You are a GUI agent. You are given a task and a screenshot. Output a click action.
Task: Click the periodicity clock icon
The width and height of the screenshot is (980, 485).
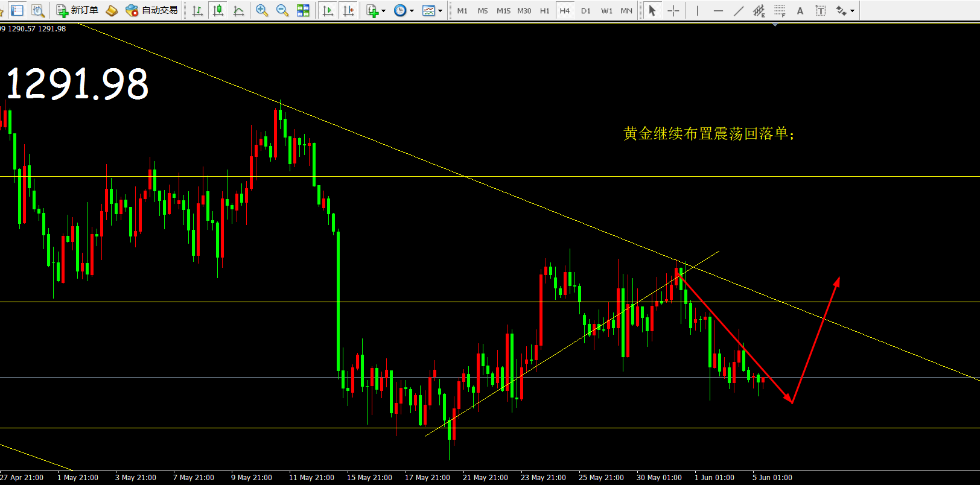pyautogui.click(x=400, y=10)
